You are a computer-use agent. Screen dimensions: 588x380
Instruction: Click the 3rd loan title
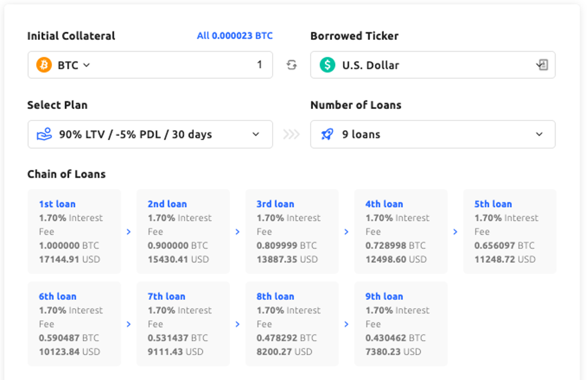tap(275, 204)
